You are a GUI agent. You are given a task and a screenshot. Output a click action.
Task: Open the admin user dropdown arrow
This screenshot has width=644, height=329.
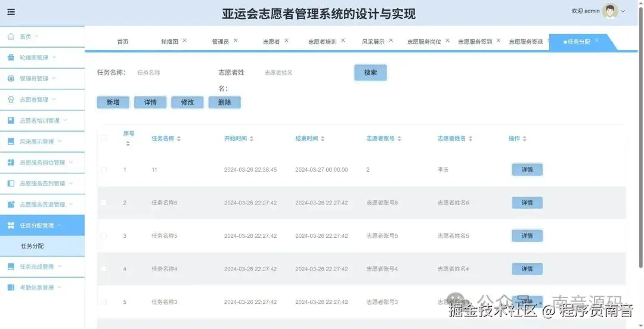(x=623, y=11)
